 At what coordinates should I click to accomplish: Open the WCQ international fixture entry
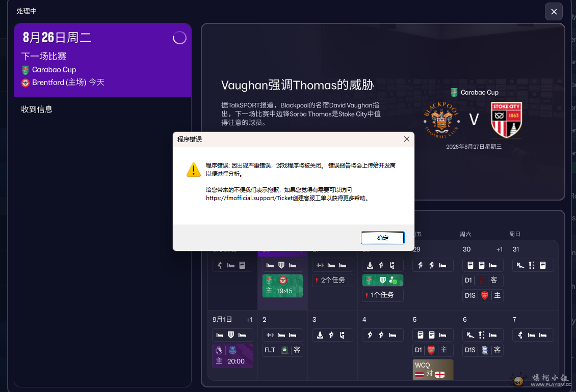click(x=433, y=370)
